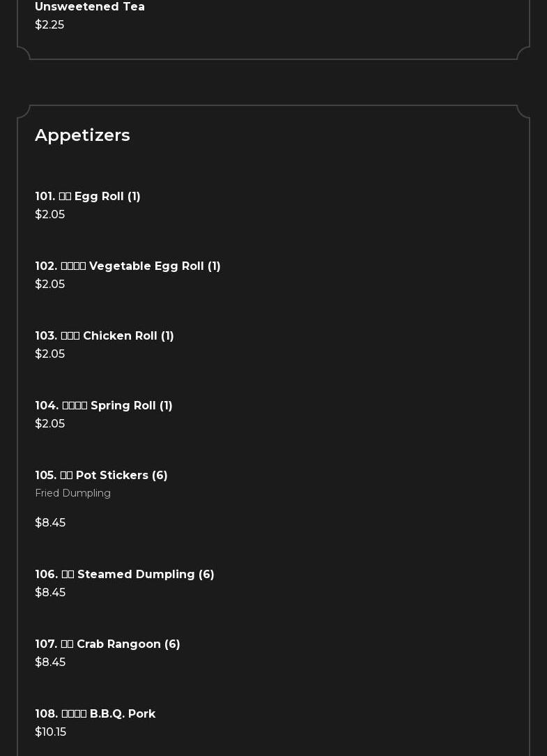Click the Fried Dumpling description text
Viewport: 547px width, 756px height.
click(72, 493)
